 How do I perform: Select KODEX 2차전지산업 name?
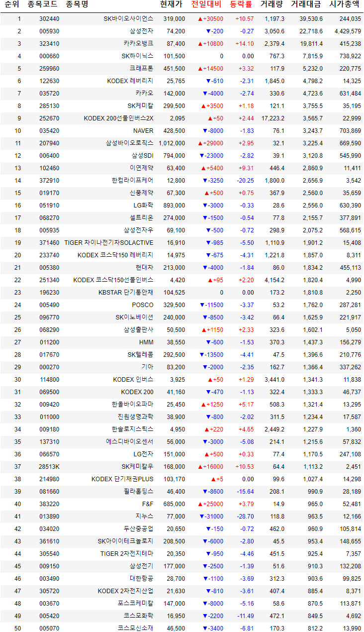[x=125, y=591]
